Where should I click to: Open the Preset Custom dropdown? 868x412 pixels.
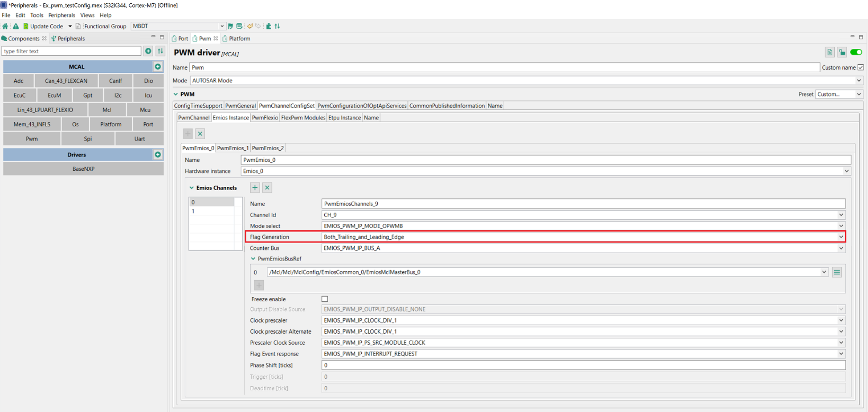839,94
